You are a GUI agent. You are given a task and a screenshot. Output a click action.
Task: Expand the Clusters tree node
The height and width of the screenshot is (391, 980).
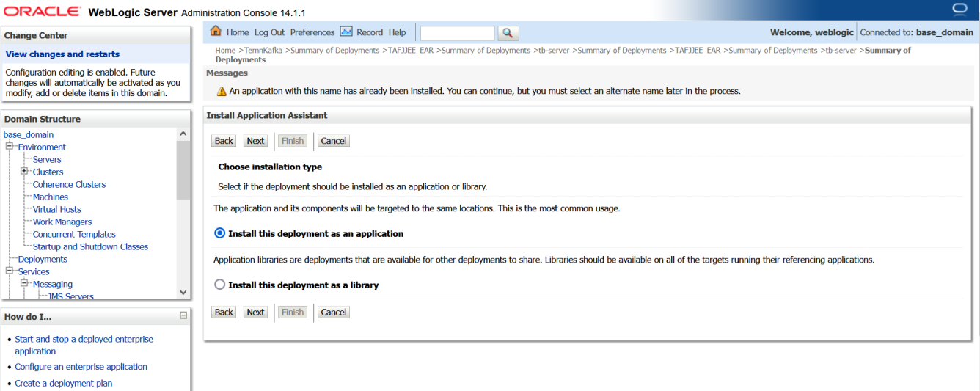24,172
